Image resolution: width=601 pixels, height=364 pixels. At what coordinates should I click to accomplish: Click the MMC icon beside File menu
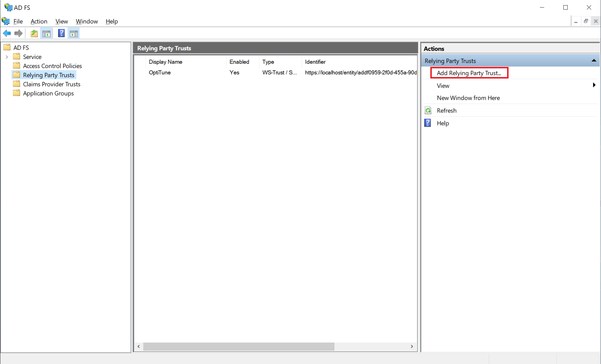(x=6, y=21)
